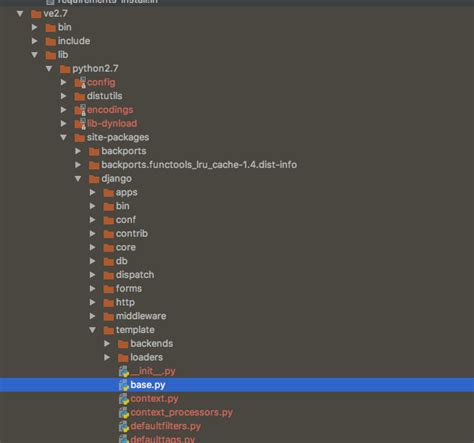Expand the loaders folder arrow
This screenshot has width=474, height=443.
[x=107, y=357]
